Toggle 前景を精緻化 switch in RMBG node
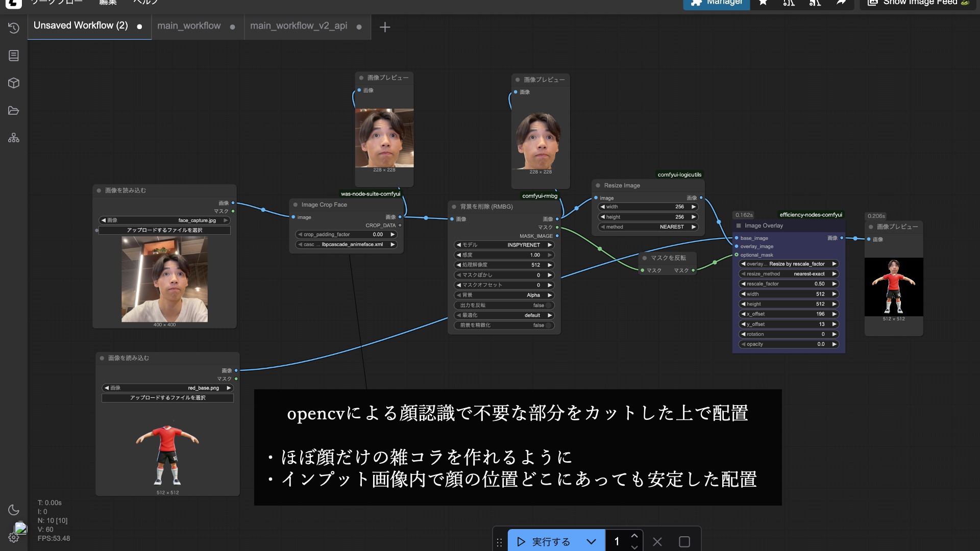Viewport: 980px width, 551px height. pyautogui.click(x=548, y=325)
